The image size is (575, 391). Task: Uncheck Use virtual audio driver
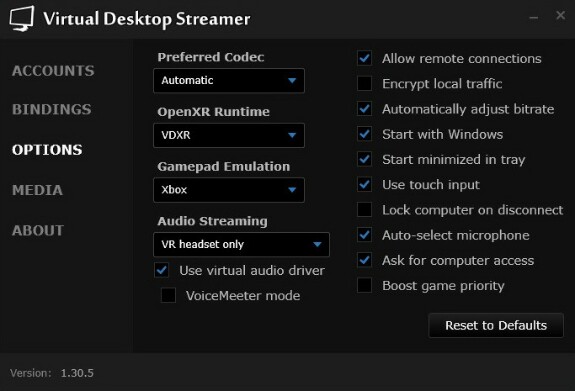(162, 270)
